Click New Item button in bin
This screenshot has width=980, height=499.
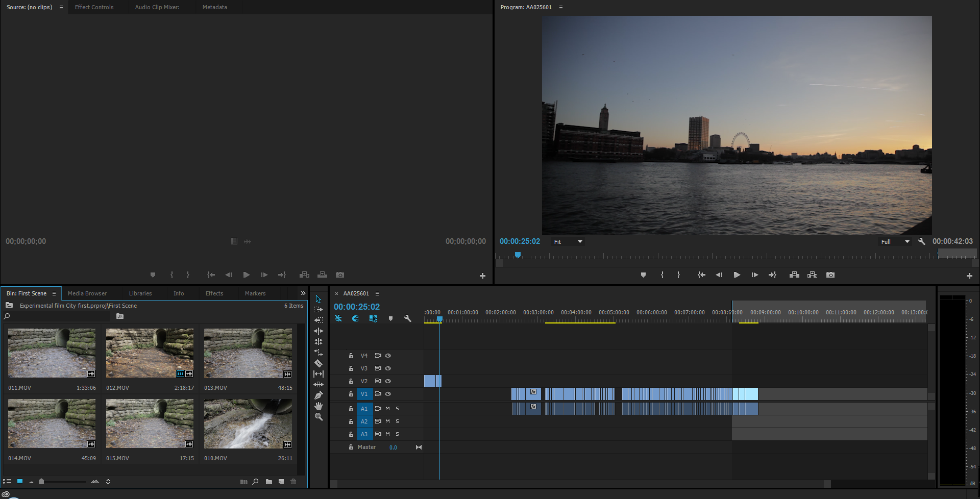tap(281, 482)
